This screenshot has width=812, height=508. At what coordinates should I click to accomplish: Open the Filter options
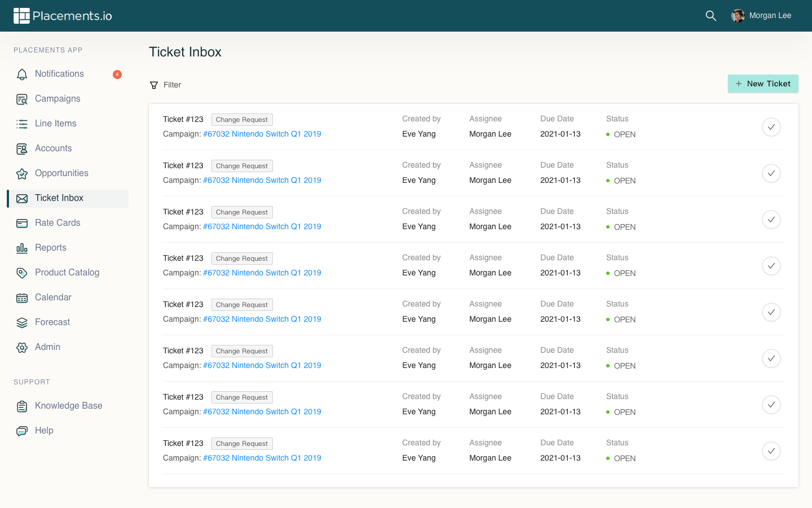166,85
